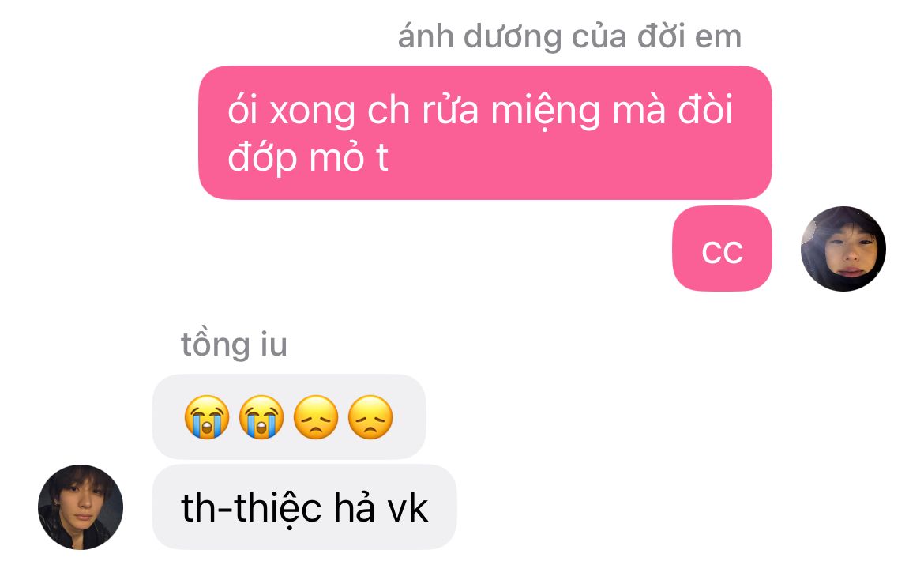Select the long pink message about rửa miệng
The image size is (924, 565).
[x=485, y=133]
